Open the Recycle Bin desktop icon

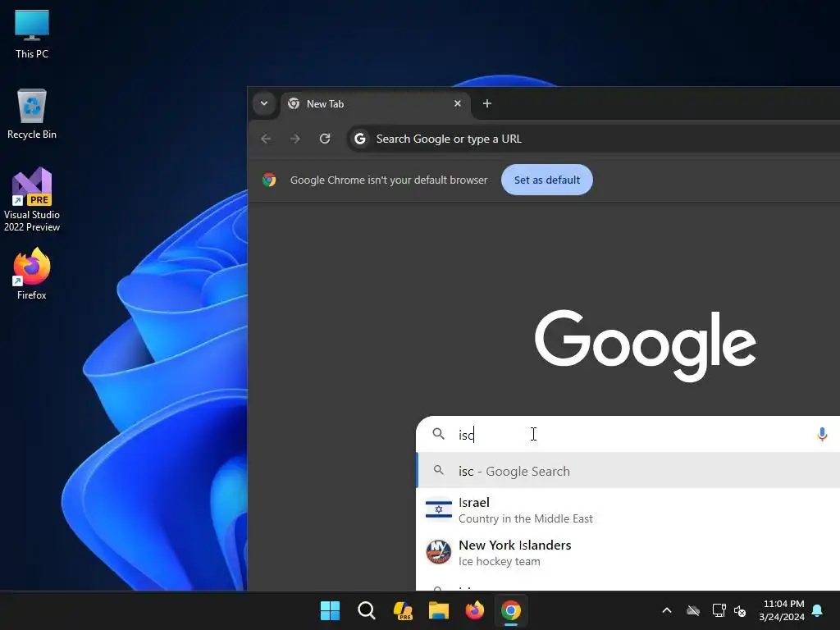(x=32, y=113)
